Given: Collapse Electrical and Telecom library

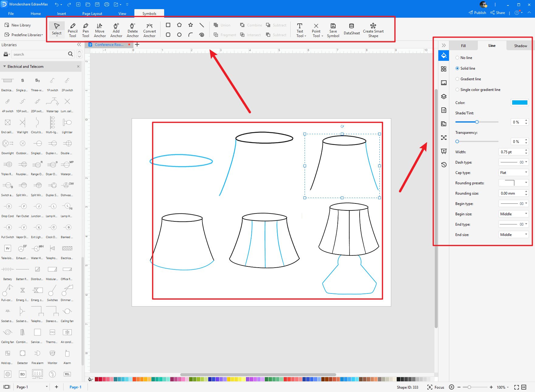Looking at the screenshot, I should coord(5,67).
